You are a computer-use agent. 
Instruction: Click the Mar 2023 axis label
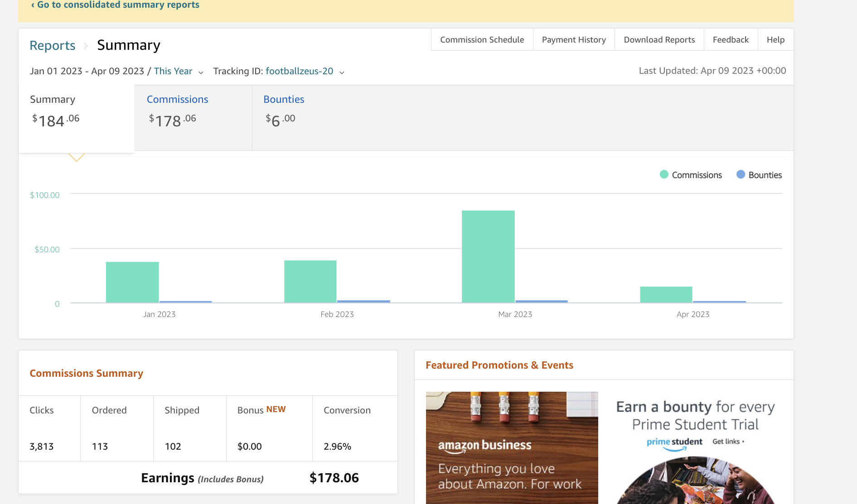515,314
